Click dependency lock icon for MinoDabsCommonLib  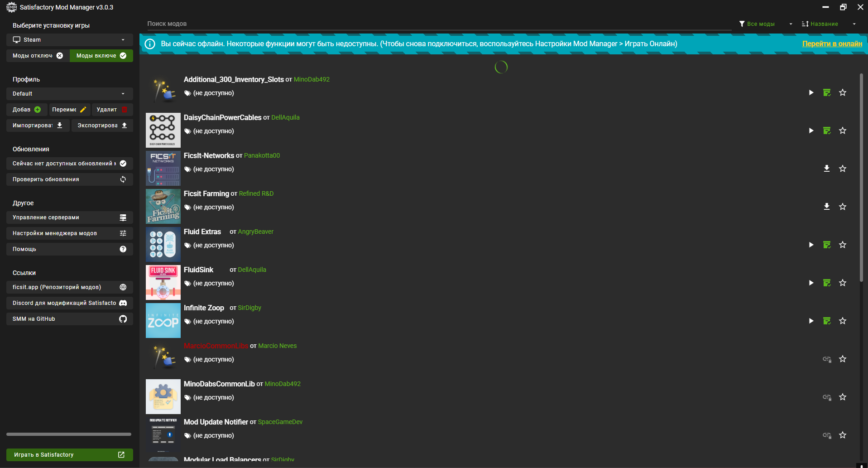point(827,397)
